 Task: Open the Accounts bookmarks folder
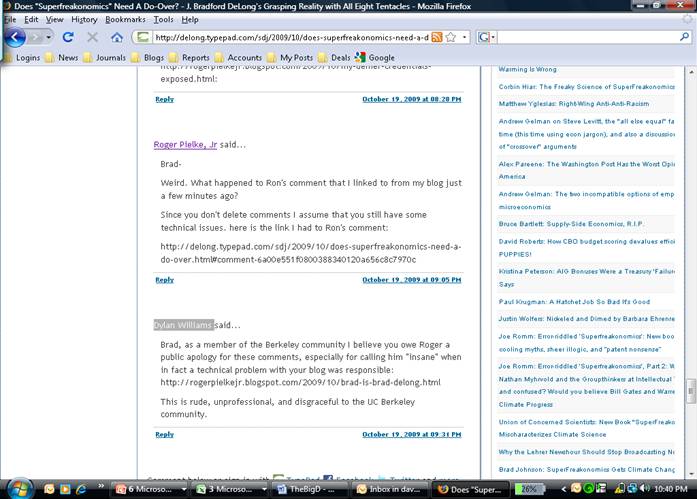pyautogui.click(x=239, y=57)
